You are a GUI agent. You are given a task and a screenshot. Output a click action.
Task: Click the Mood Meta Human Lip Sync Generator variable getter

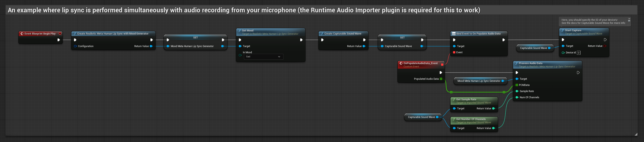pyautogui.click(x=479, y=81)
